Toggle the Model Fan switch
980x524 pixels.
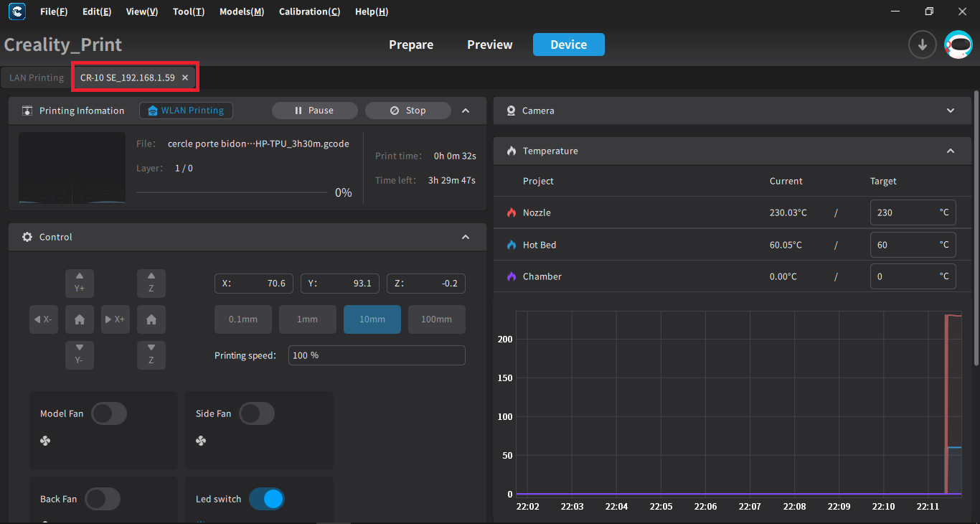pyautogui.click(x=109, y=413)
